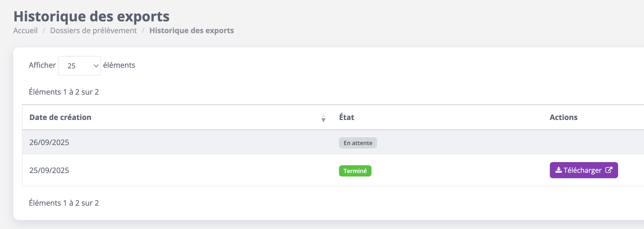Screen dimensions: 644x229
Task: Sort by the Date de création column header
Action: click(x=60, y=117)
